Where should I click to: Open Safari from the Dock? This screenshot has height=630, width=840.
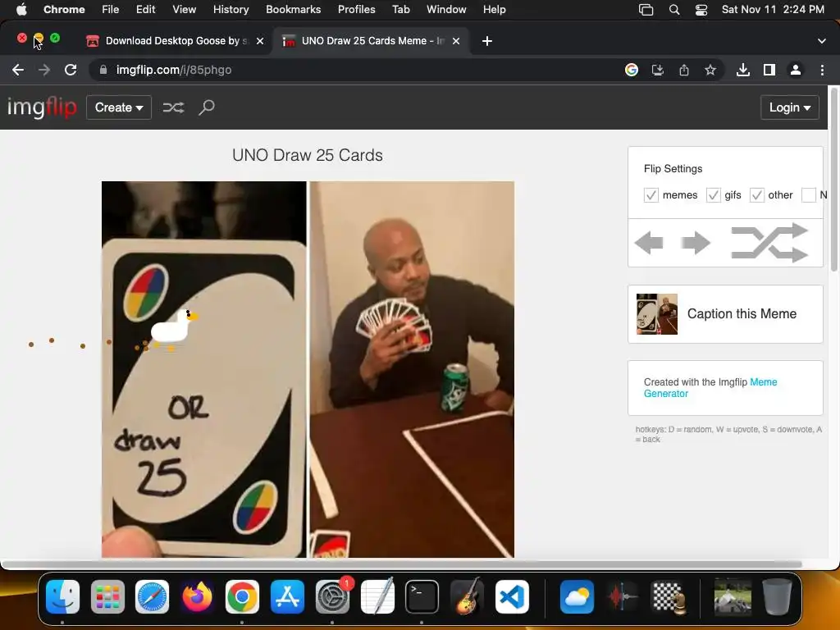[152, 596]
